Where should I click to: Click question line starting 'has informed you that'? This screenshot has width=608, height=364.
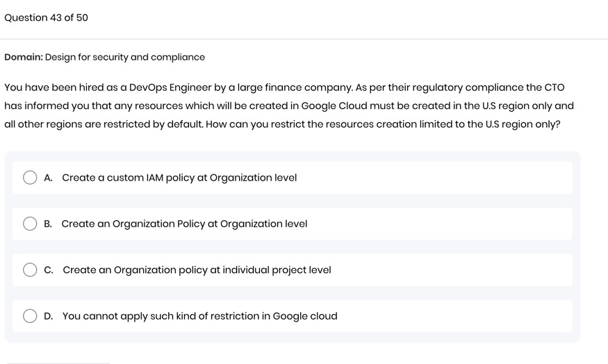pos(288,106)
